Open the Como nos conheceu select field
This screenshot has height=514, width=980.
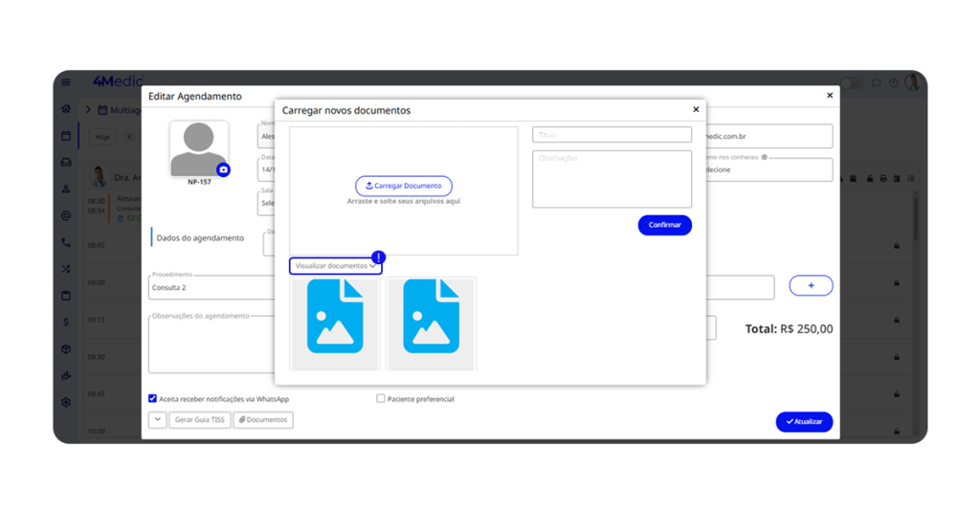(x=766, y=169)
